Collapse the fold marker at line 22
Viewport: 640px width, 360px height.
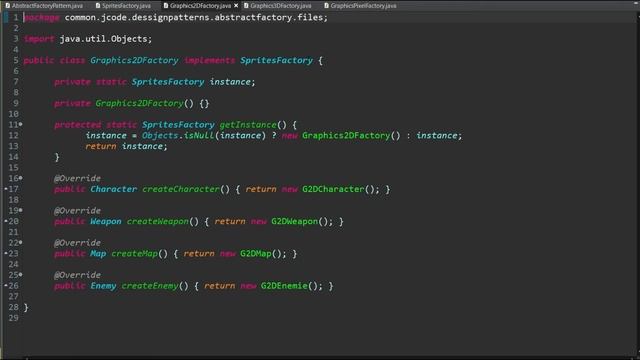(20, 242)
